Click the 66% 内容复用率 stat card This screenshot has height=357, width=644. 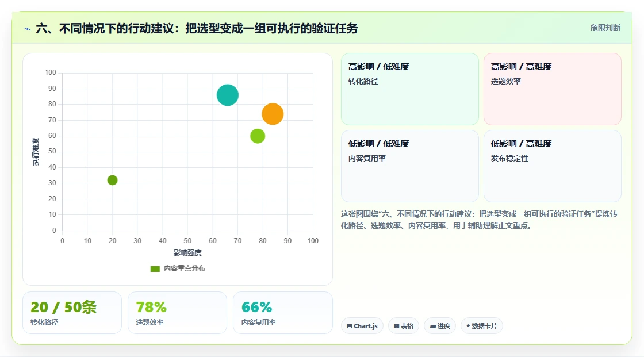click(282, 313)
